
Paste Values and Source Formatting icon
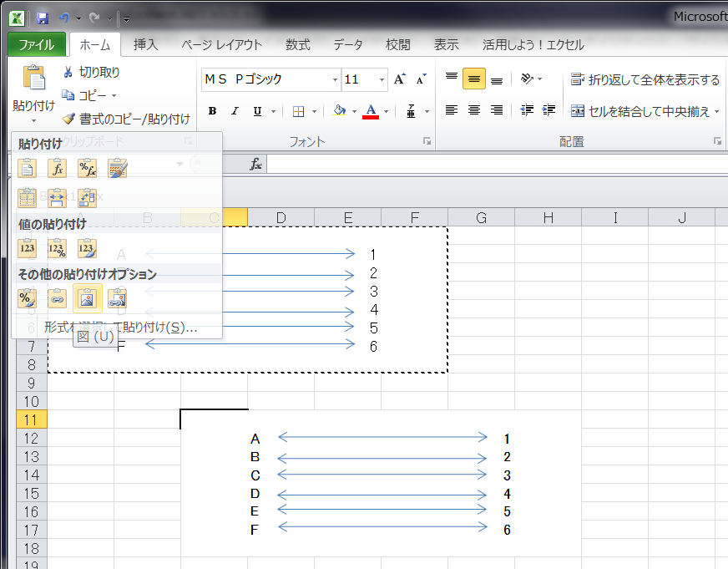click(88, 248)
